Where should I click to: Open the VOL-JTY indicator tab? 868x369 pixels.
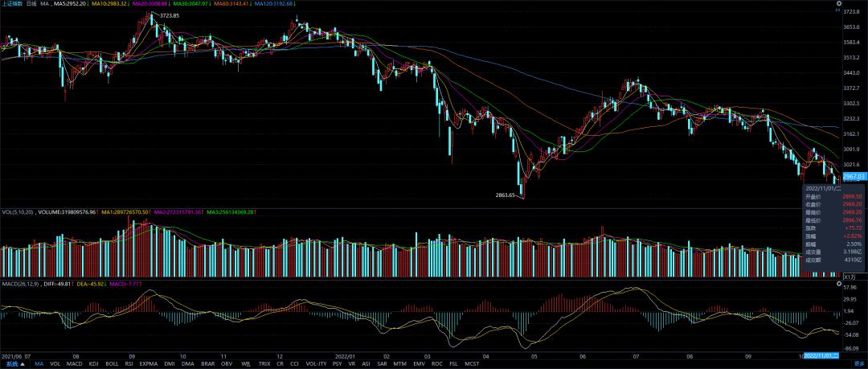click(x=316, y=364)
